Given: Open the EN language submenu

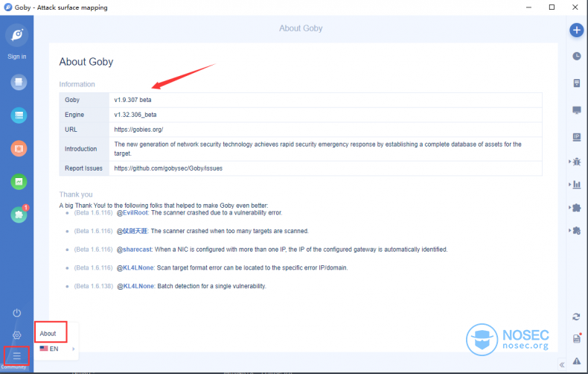Looking at the screenshot, I should click(57, 349).
